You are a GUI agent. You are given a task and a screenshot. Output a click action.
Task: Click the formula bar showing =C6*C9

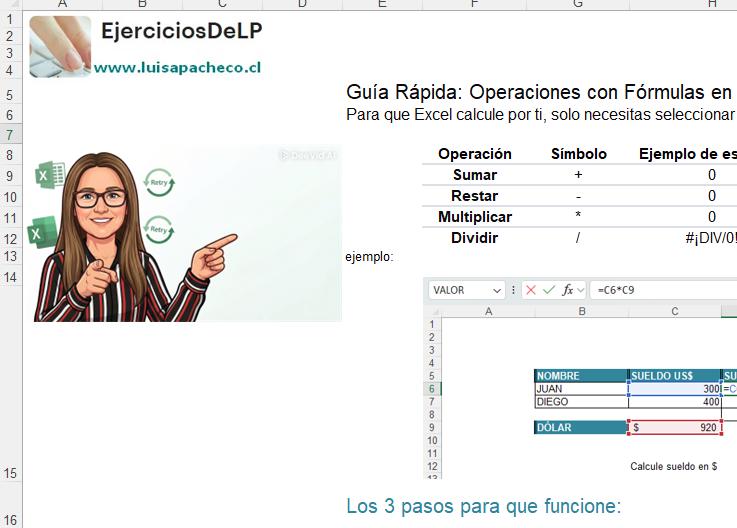click(663, 290)
